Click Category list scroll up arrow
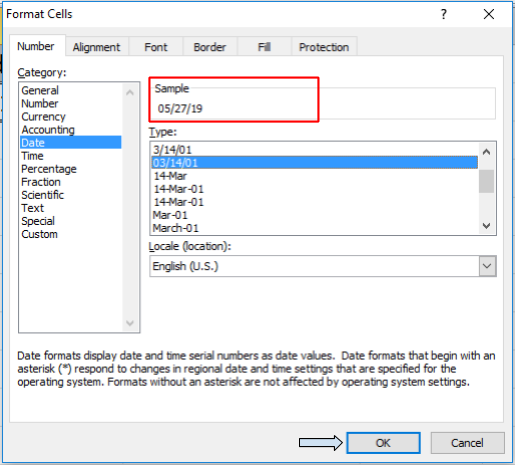Viewport: 515px width, 465px height. point(130,92)
